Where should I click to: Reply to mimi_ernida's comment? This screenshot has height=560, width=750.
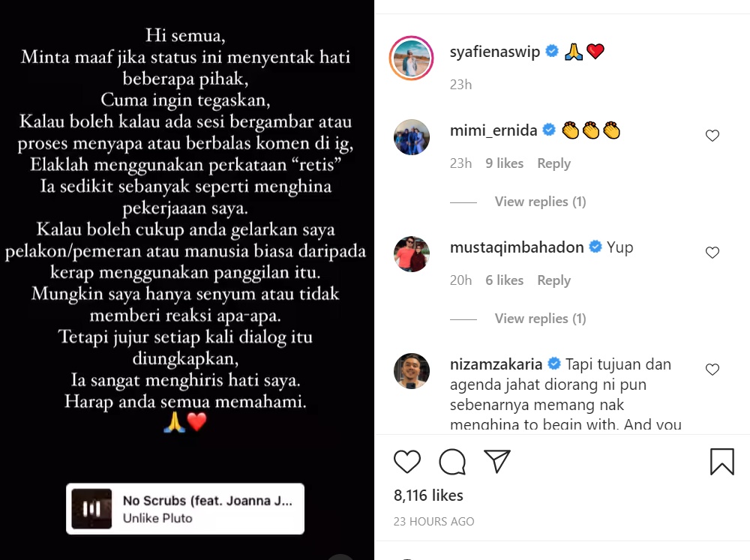554,163
